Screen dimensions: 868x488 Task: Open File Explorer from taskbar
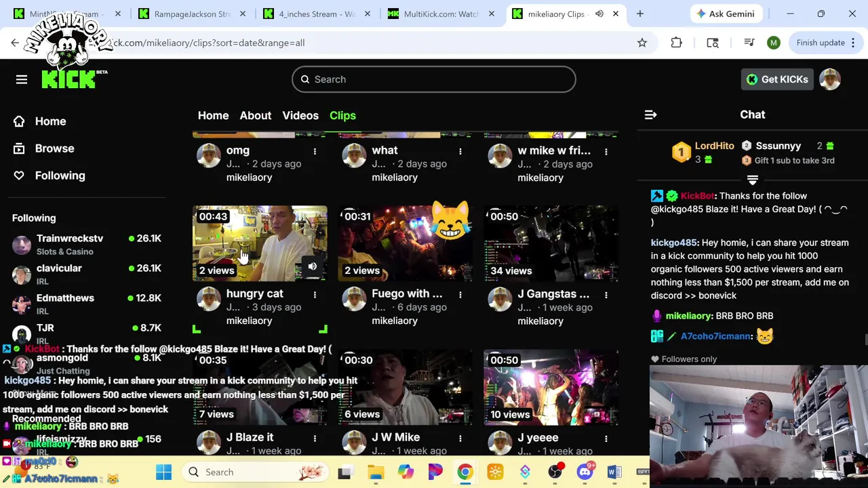pyautogui.click(x=376, y=472)
